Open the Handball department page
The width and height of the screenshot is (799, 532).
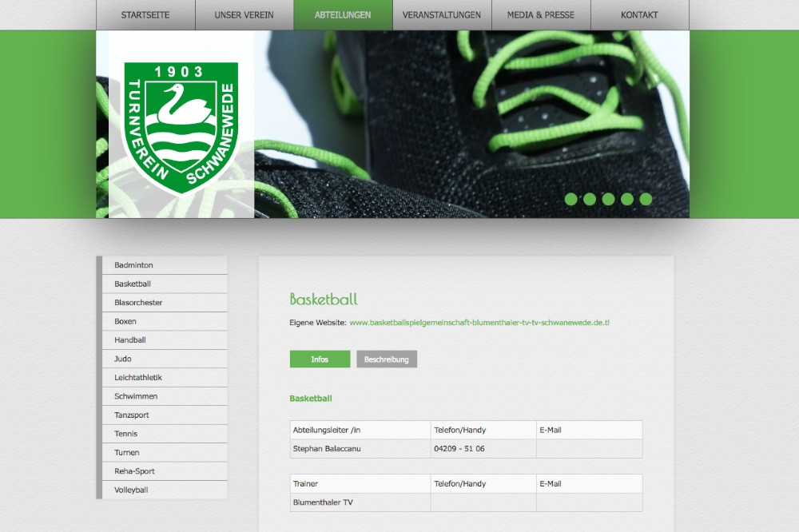click(165, 340)
